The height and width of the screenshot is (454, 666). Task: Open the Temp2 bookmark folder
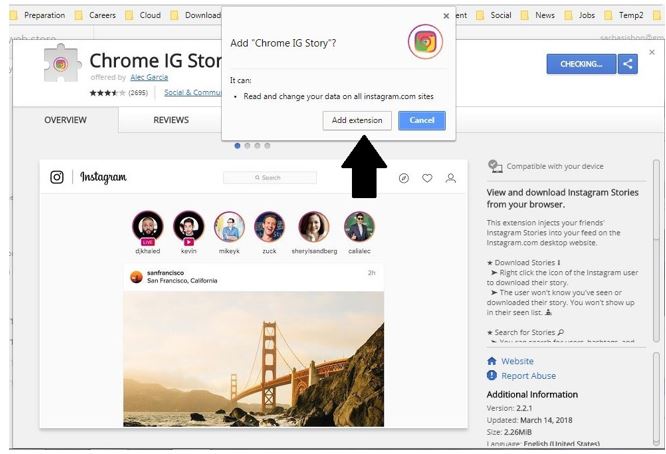[624, 15]
